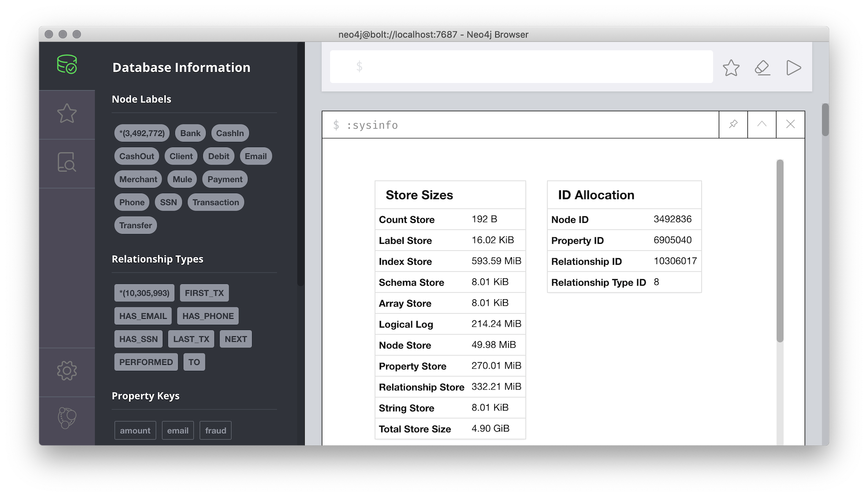
Task: Open the About Neo4j panel
Action: click(67, 417)
